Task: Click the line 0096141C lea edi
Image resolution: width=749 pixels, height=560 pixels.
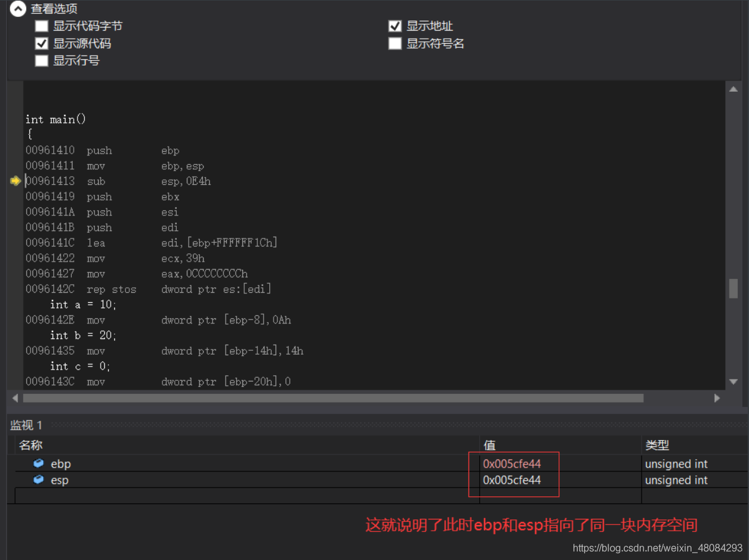Action: pyautogui.click(x=151, y=242)
